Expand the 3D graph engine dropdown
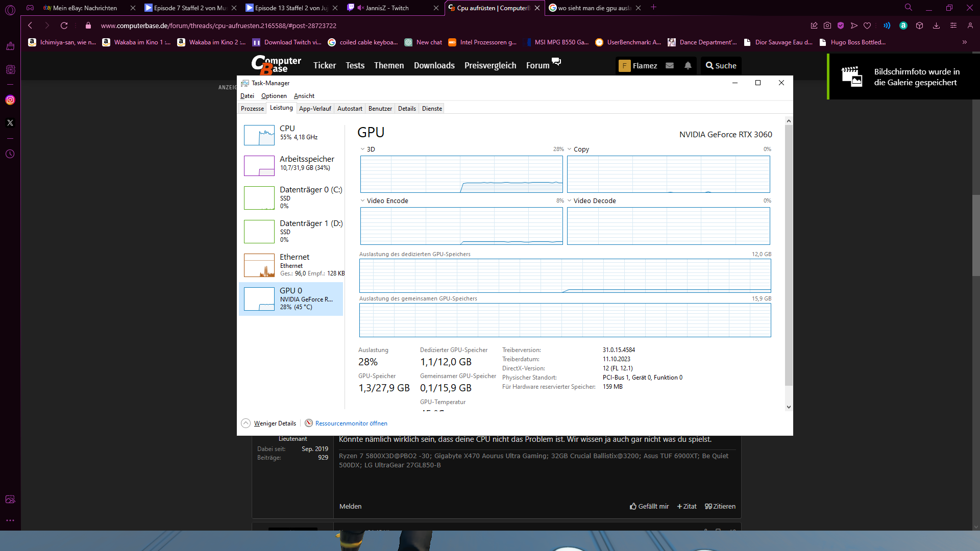980x551 pixels. [x=363, y=149]
